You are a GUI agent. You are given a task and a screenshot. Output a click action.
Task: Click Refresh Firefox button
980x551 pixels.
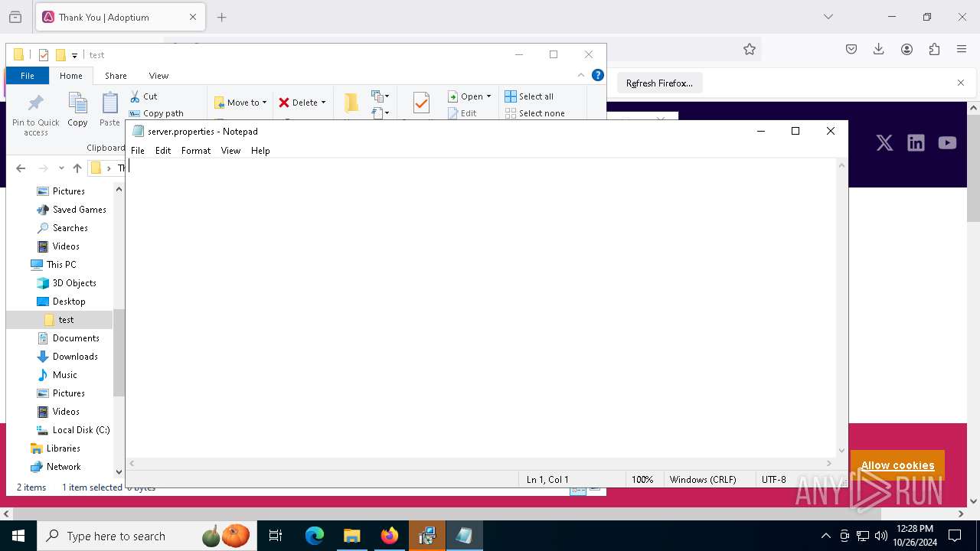tap(659, 83)
